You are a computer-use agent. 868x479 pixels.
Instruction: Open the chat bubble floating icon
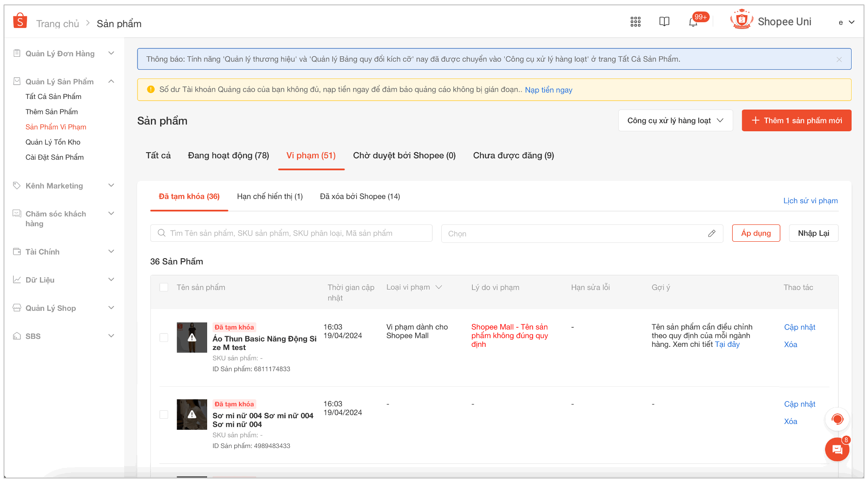click(837, 450)
